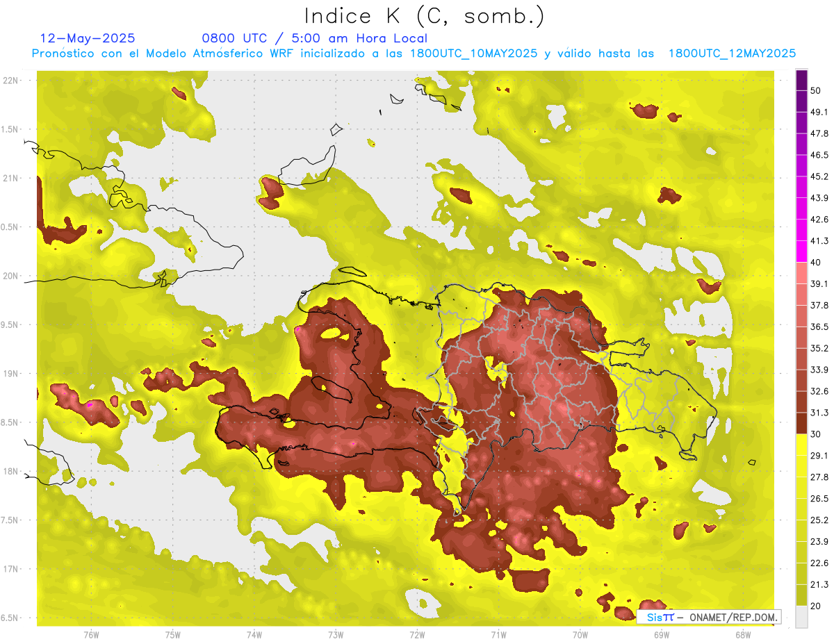Pick the magenta legend band between 40 and 41.3

click(x=801, y=251)
